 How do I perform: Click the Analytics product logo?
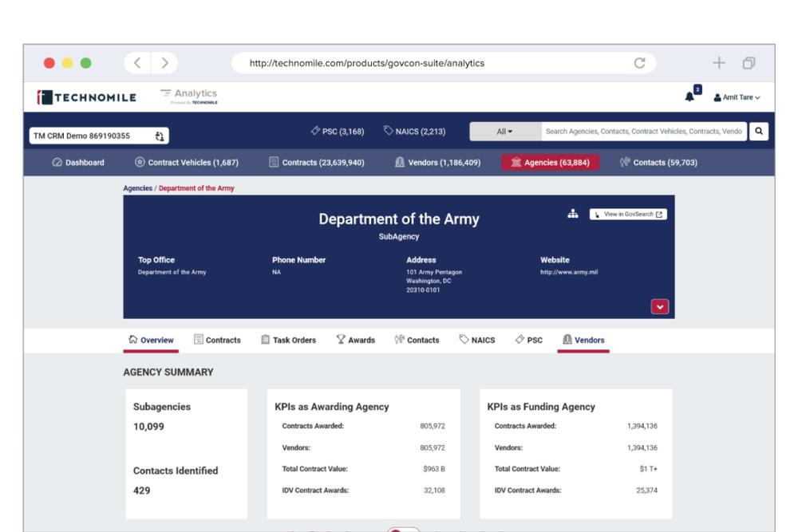coord(189,96)
